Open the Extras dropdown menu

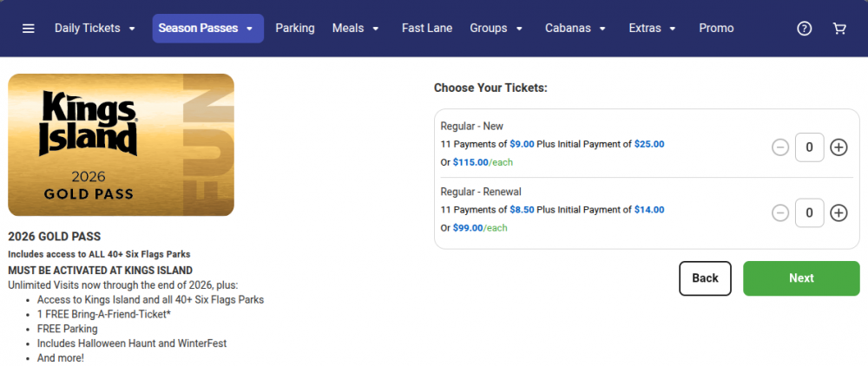pyautogui.click(x=653, y=29)
